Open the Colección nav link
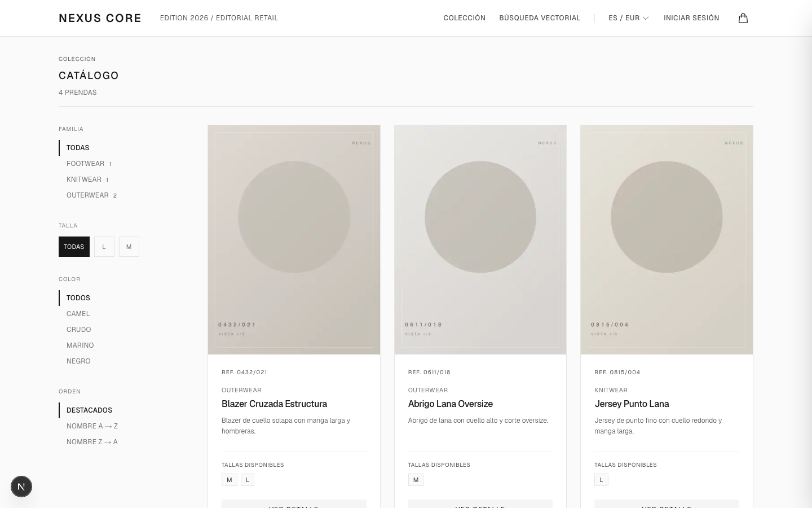812x508 pixels. (464, 18)
